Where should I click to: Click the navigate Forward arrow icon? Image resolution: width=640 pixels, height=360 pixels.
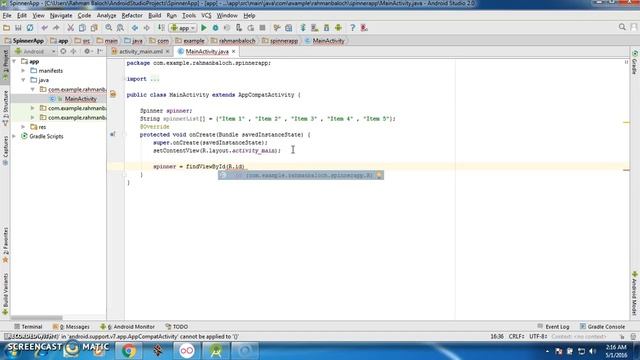click(147, 28)
